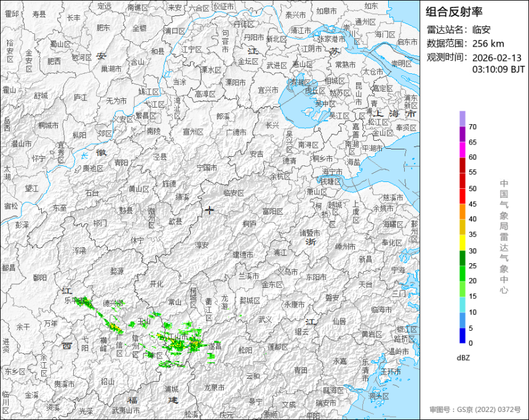This screenshot has width=529, height=420.
Task: Click the 临安区 map label
Action: coord(234,193)
